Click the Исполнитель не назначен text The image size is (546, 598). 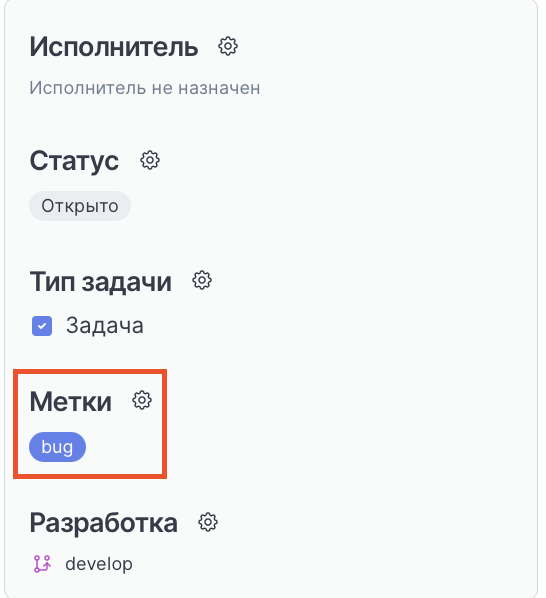[x=145, y=88]
